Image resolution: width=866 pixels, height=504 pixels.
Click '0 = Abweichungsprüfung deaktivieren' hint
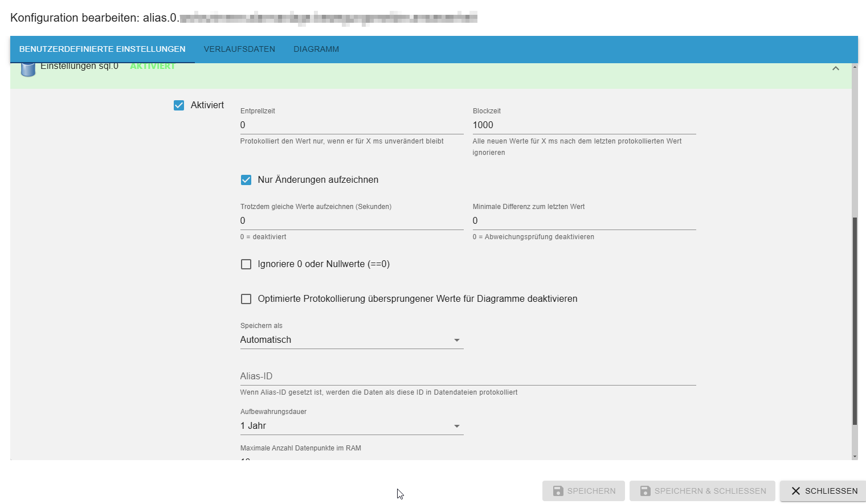533,237
